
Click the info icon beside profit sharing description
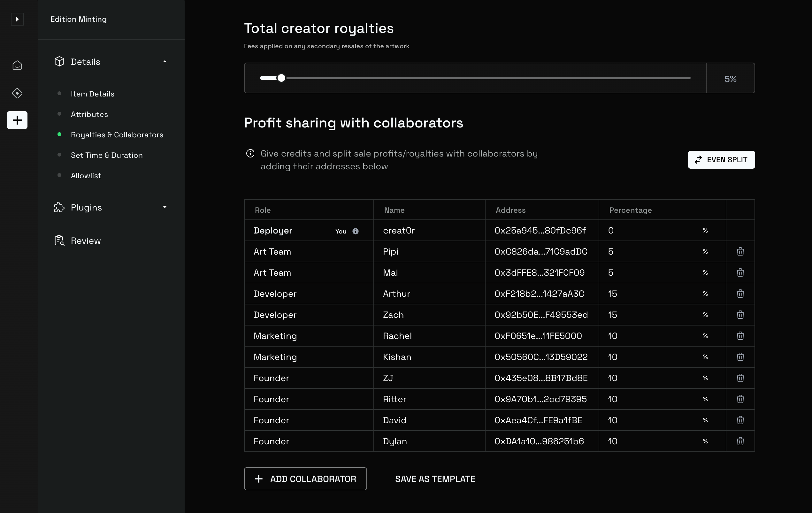[250, 154]
